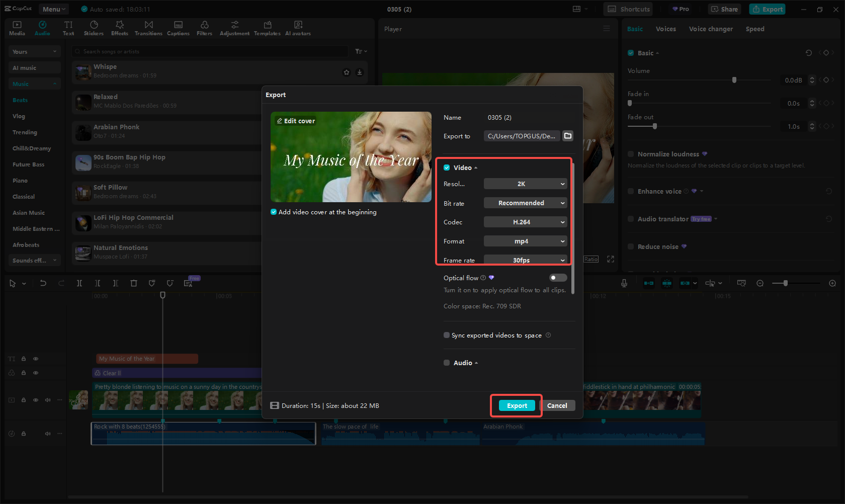This screenshot has width=845, height=504.
Task: Enable the Optical flow toggle
Action: pos(557,277)
